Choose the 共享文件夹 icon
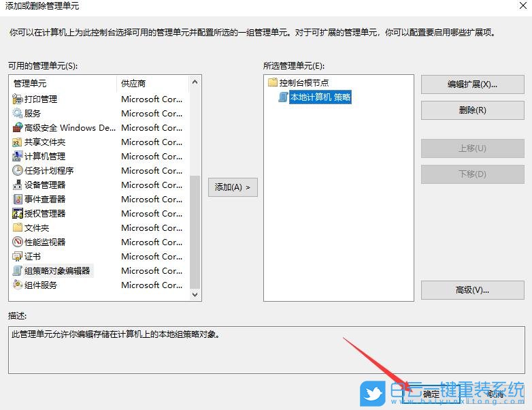This screenshot has width=532, height=410. click(x=18, y=142)
